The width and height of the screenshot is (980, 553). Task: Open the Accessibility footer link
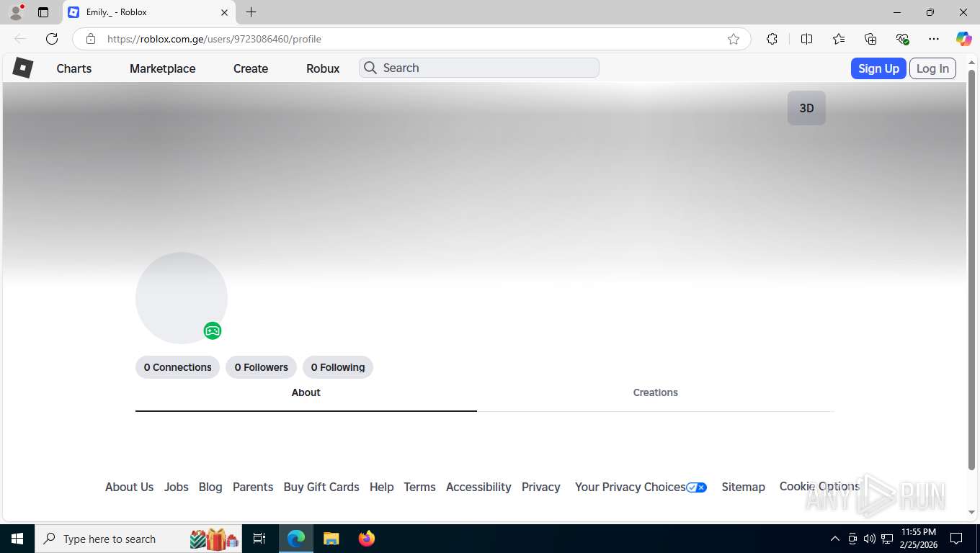pos(478,487)
